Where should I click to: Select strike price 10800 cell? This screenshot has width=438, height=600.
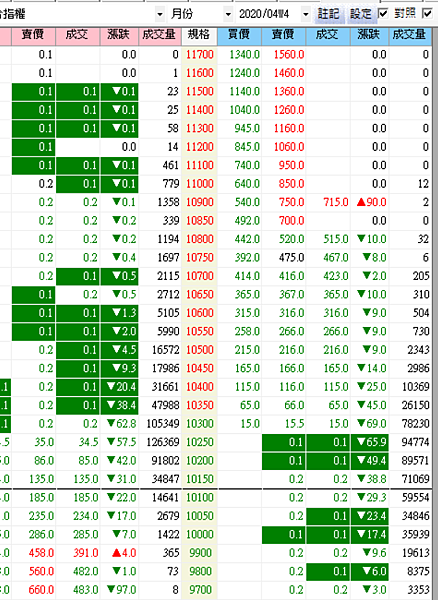click(199, 240)
